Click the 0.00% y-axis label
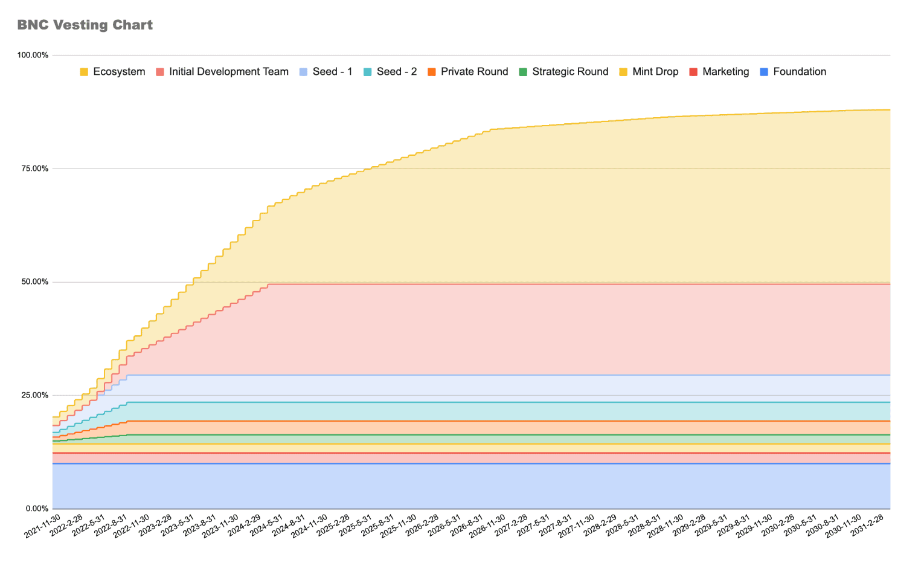Screen dimensions: 924x563 pos(37,509)
